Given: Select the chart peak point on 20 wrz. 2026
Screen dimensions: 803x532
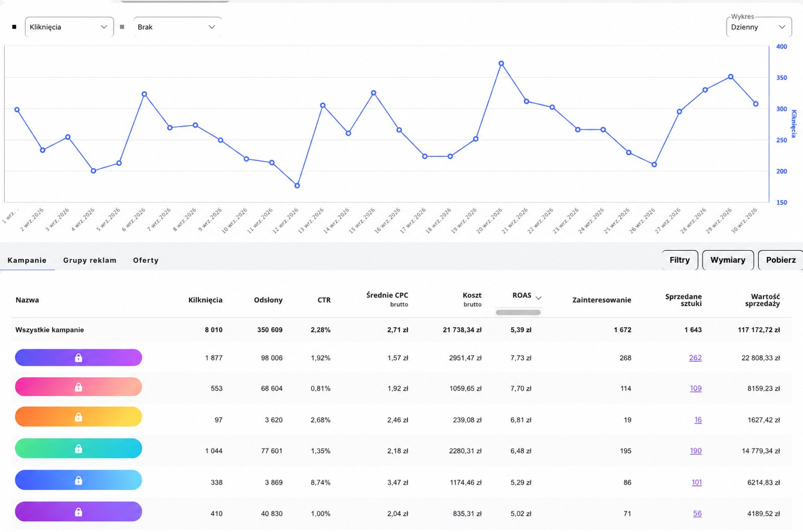Looking at the screenshot, I should [x=501, y=64].
